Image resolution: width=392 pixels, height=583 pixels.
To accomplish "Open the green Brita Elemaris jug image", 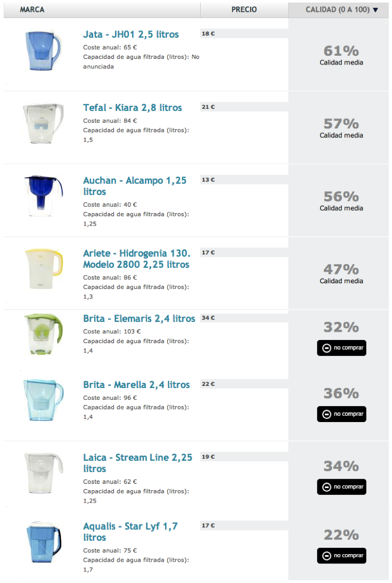I will click(43, 334).
